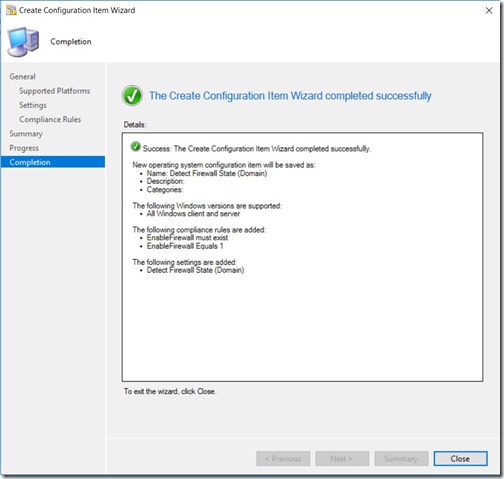Open the Settings step in sidebar
Screen dimensions: 504x479
coord(33,105)
